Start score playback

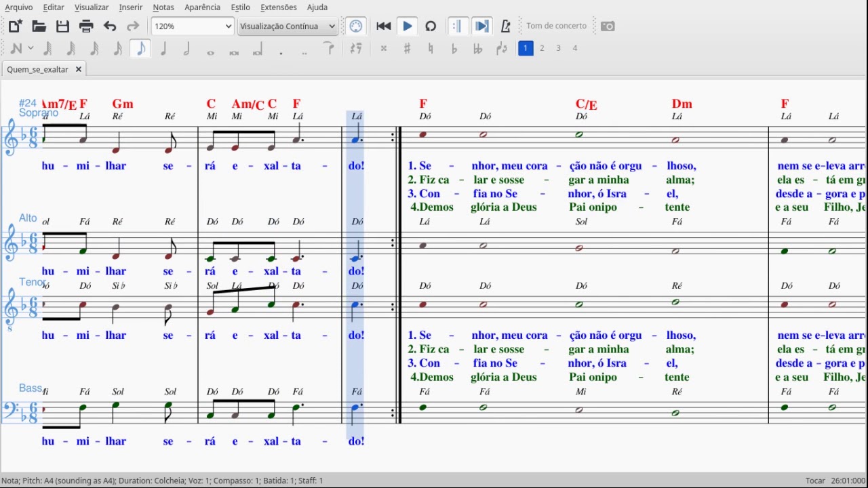point(407,26)
